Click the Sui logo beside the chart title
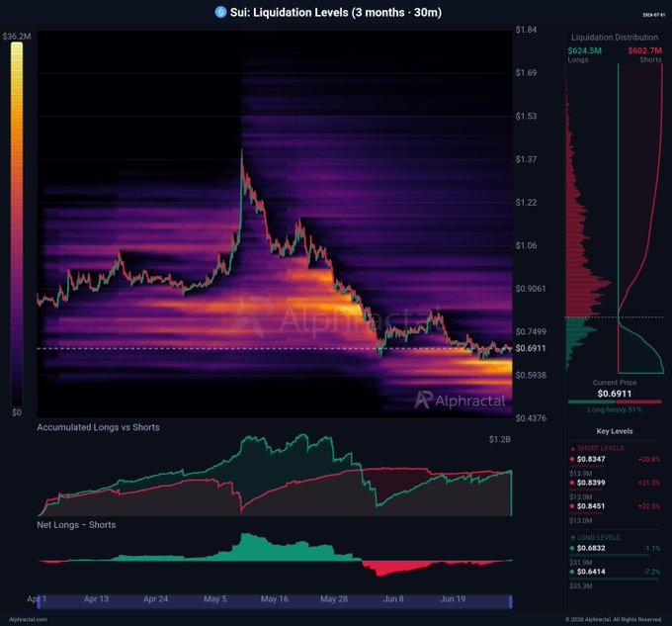This screenshot has width=672, height=626. coord(220,12)
